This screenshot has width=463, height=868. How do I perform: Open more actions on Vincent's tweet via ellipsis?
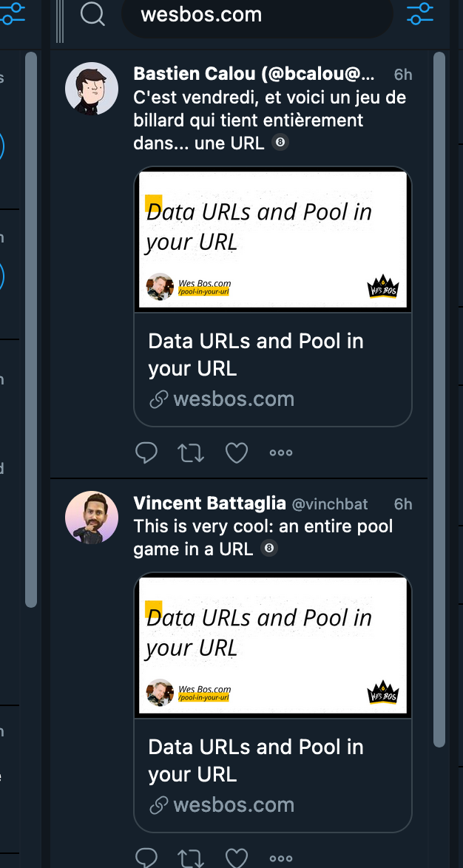pos(280,858)
